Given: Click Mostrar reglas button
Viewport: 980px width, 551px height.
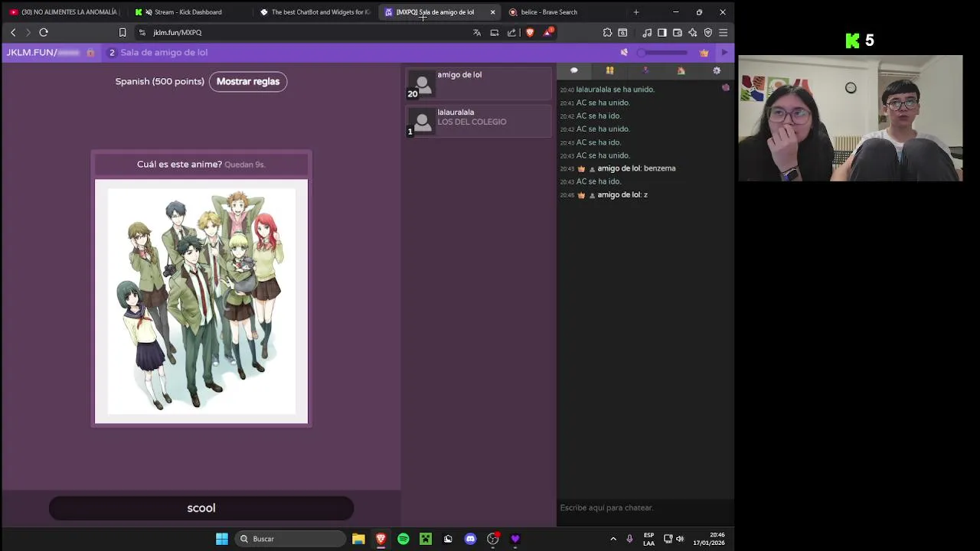Looking at the screenshot, I should [x=248, y=81].
